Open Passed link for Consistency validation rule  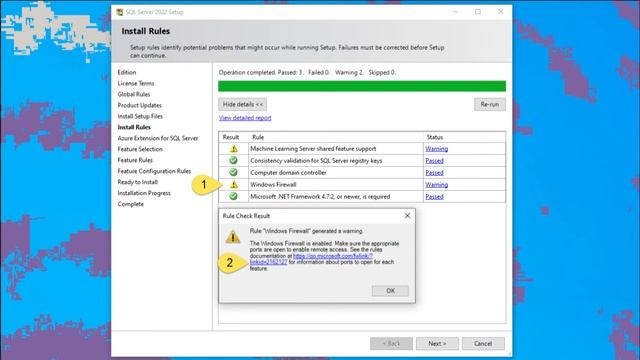434,161
